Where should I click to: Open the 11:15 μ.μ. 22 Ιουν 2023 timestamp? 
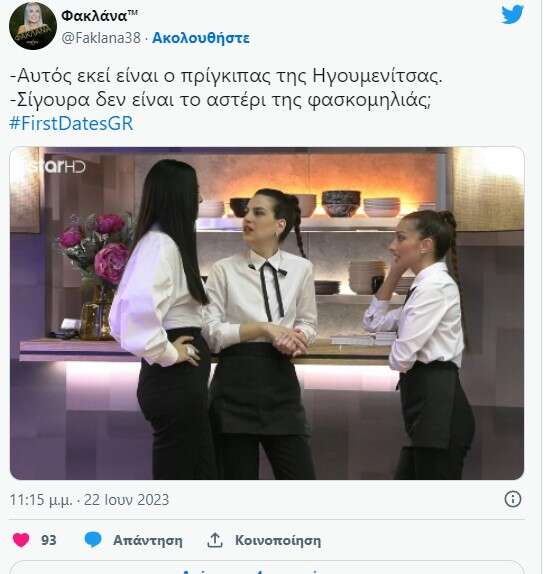[x=89, y=500]
